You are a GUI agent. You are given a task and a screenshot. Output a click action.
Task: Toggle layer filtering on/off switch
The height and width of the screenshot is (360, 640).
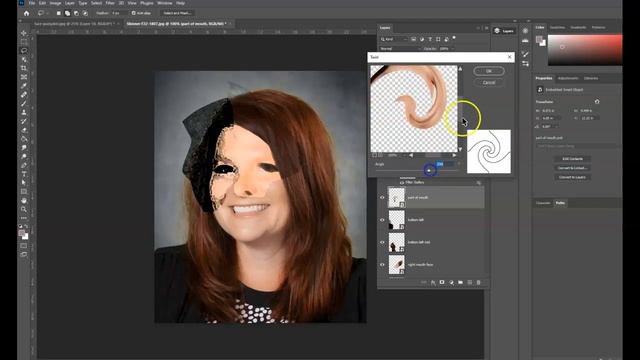click(x=454, y=38)
